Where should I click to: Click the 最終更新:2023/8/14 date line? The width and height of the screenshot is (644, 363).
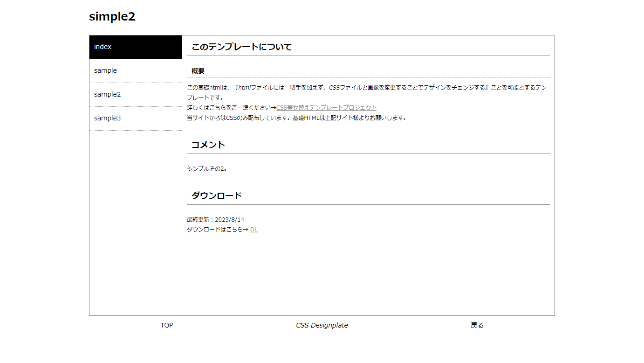click(x=215, y=220)
